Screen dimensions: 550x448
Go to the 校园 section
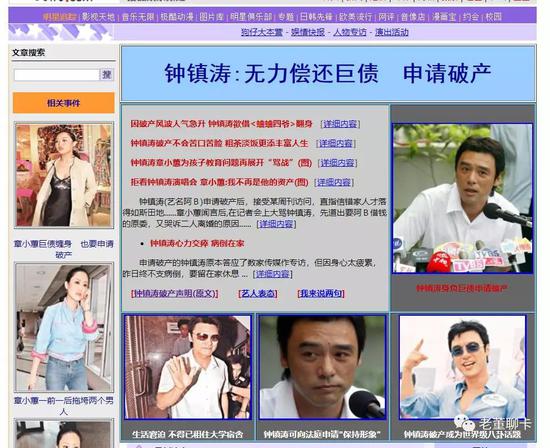coord(493,17)
